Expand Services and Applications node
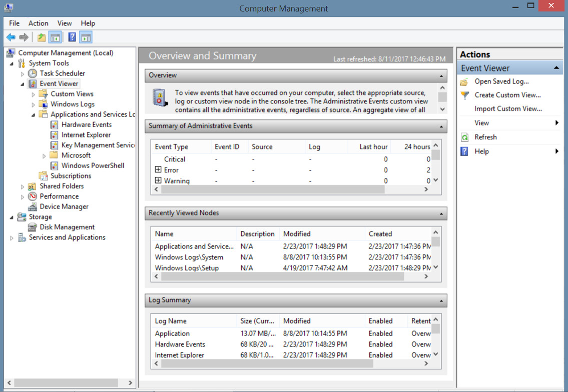 (x=12, y=238)
